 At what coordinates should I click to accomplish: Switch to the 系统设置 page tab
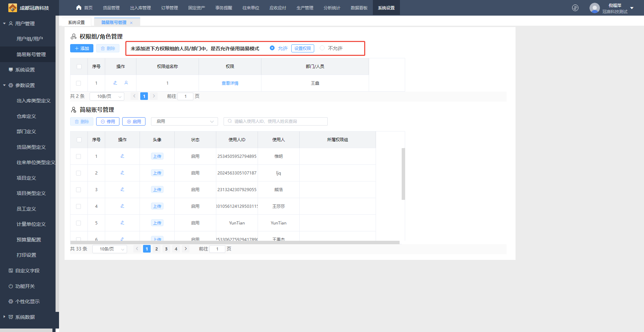(x=76, y=23)
